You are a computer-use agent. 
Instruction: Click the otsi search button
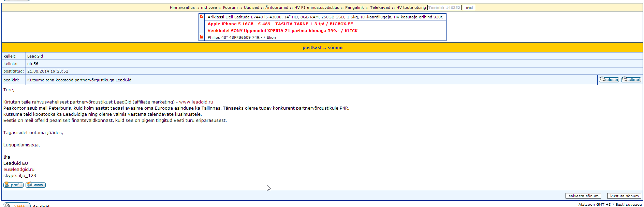[469, 7]
